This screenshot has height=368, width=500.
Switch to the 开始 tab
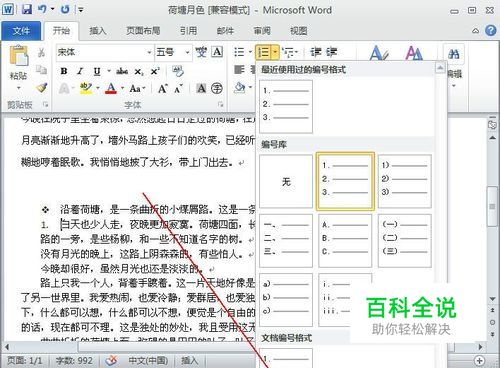61,31
